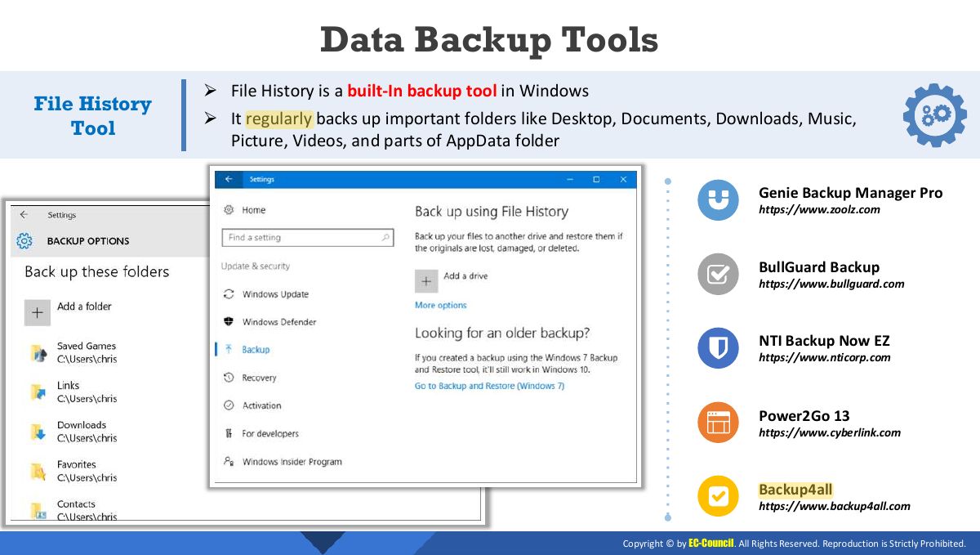The width and height of the screenshot is (980, 555).
Task: Click the Activation checkmark circle icon
Action: click(x=229, y=405)
